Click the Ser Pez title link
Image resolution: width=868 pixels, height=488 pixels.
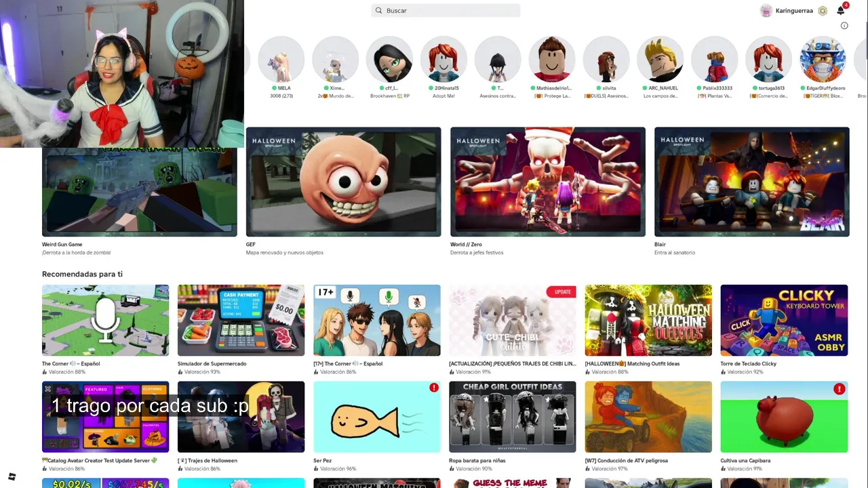coord(323,461)
